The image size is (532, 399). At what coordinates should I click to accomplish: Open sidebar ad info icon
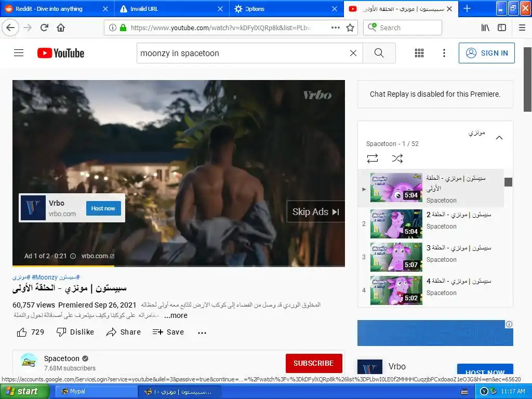click(x=509, y=324)
